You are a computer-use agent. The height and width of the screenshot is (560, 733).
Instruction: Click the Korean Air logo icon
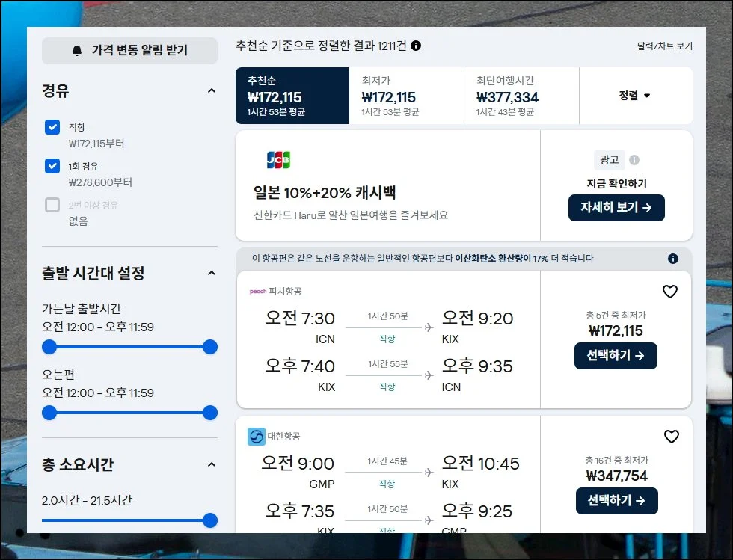(x=257, y=437)
